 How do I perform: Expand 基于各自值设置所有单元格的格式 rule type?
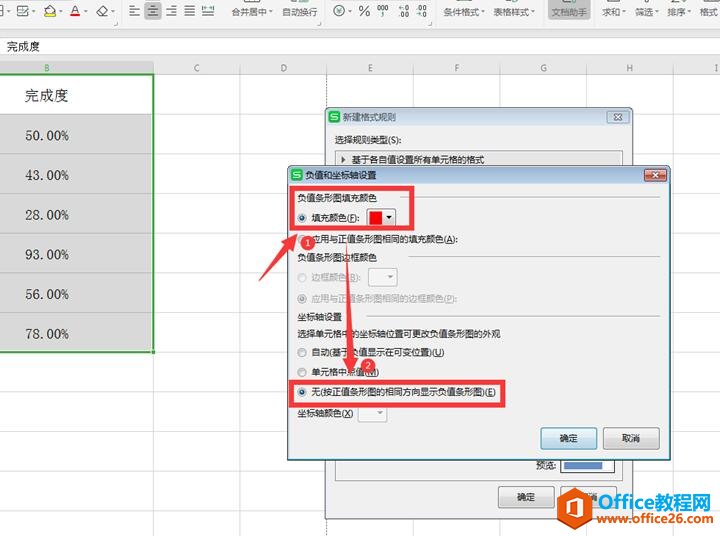pyautogui.click(x=343, y=160)
